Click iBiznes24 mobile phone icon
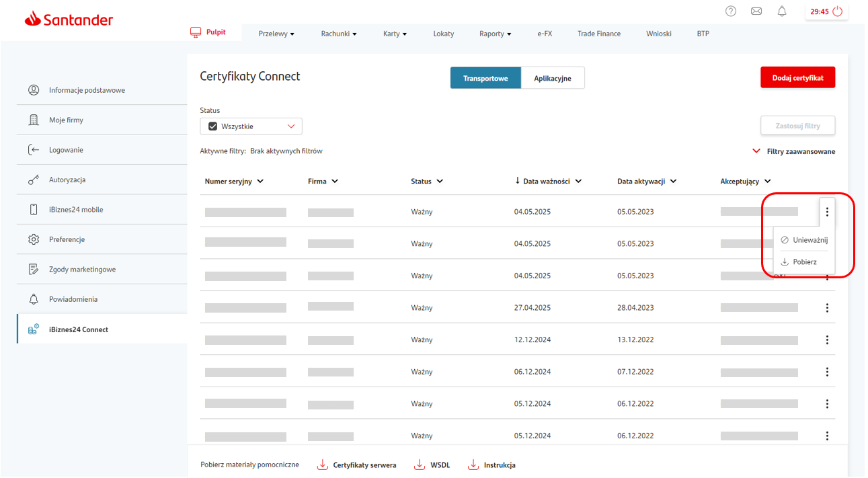 click(x=34, y=210)
